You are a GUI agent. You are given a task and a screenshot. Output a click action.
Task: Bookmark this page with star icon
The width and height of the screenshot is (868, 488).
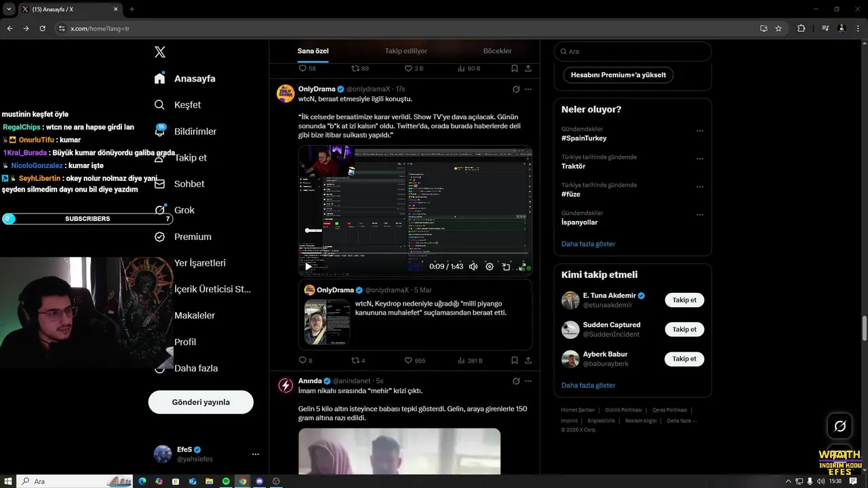point(778,28)
